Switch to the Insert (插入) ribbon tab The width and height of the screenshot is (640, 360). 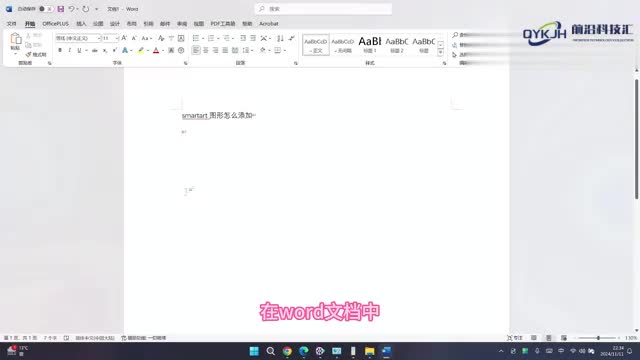pyautogui.click(x=81, y=24)
